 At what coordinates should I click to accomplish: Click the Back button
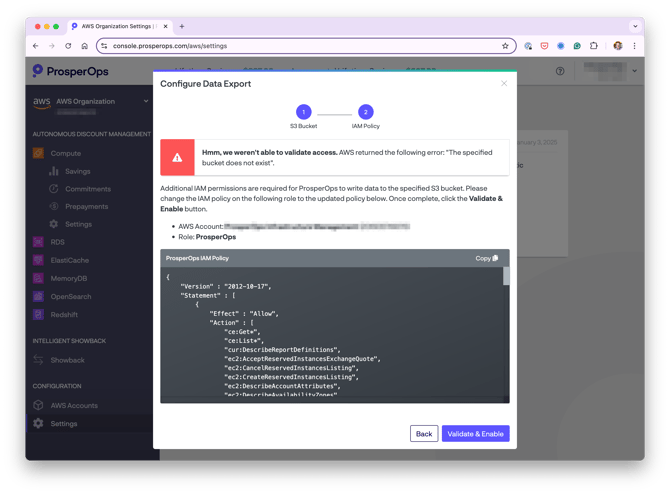point(424,433)
